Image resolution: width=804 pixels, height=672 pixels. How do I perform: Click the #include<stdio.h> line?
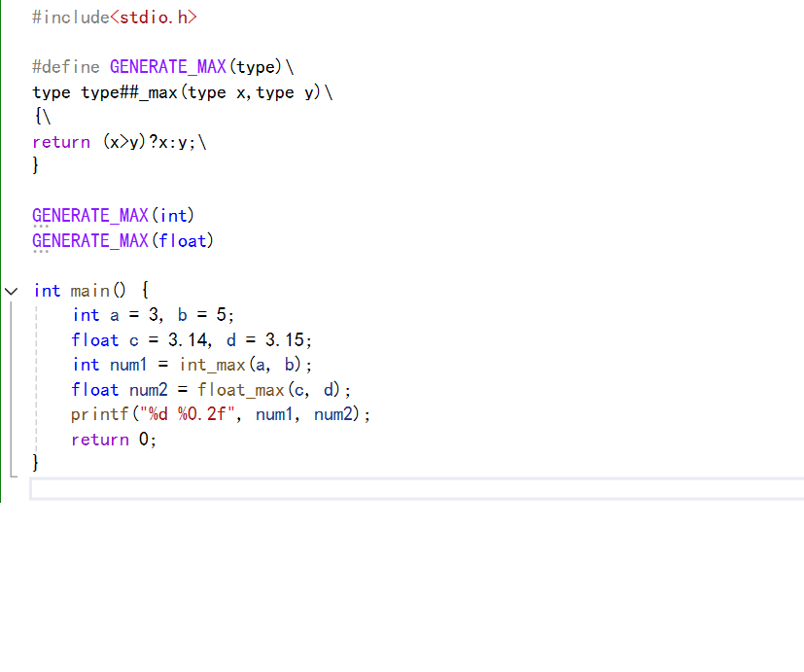click(x=115, y=18)
